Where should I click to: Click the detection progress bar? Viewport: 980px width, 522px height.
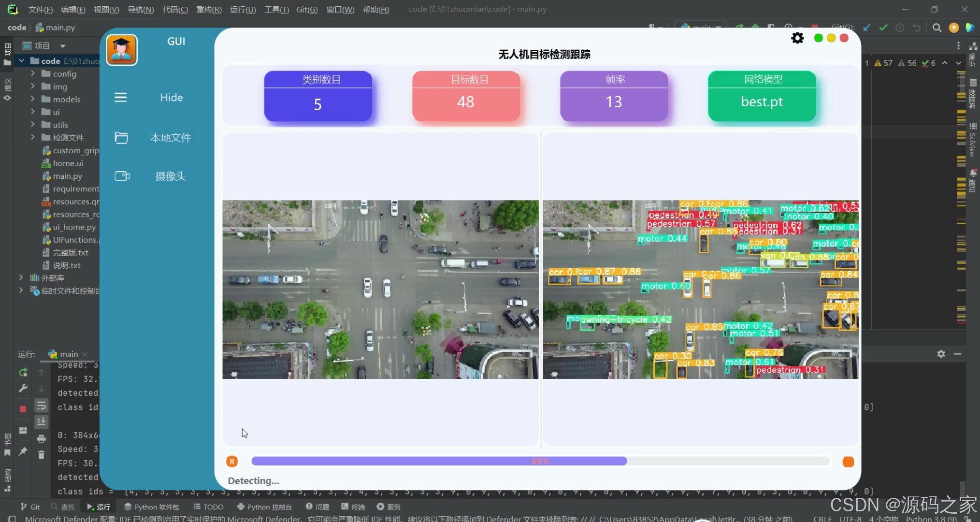click(x=540, y=462)
